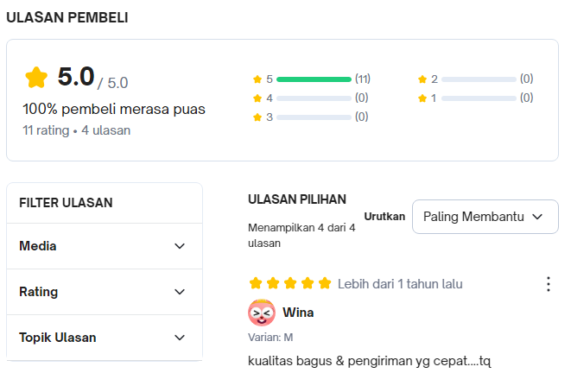Click the 3-star row star icon

click(257, 117)
